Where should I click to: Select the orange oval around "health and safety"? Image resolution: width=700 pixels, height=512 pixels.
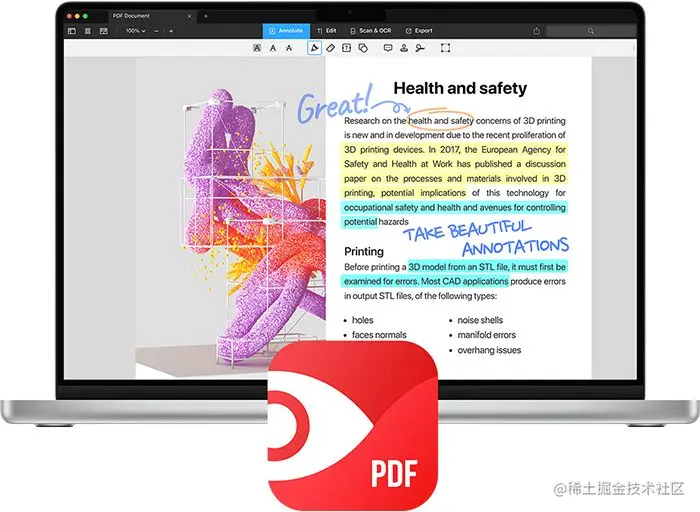point(440,119)
